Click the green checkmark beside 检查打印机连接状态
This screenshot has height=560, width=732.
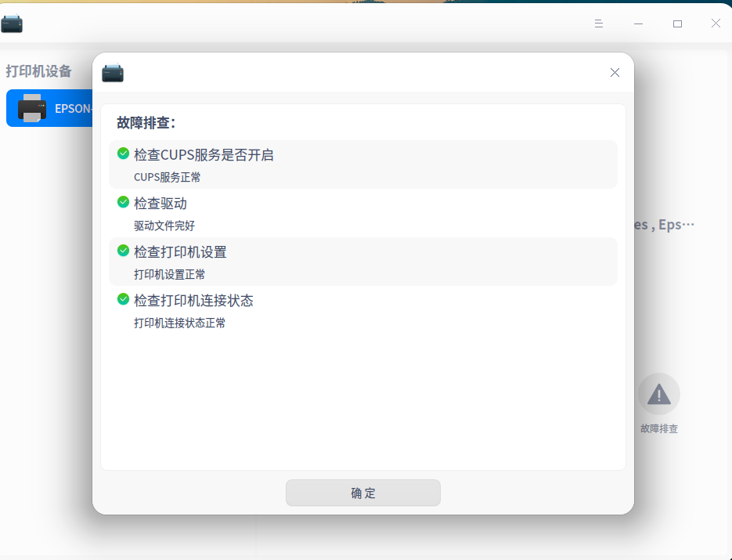(x=123, y=299)
